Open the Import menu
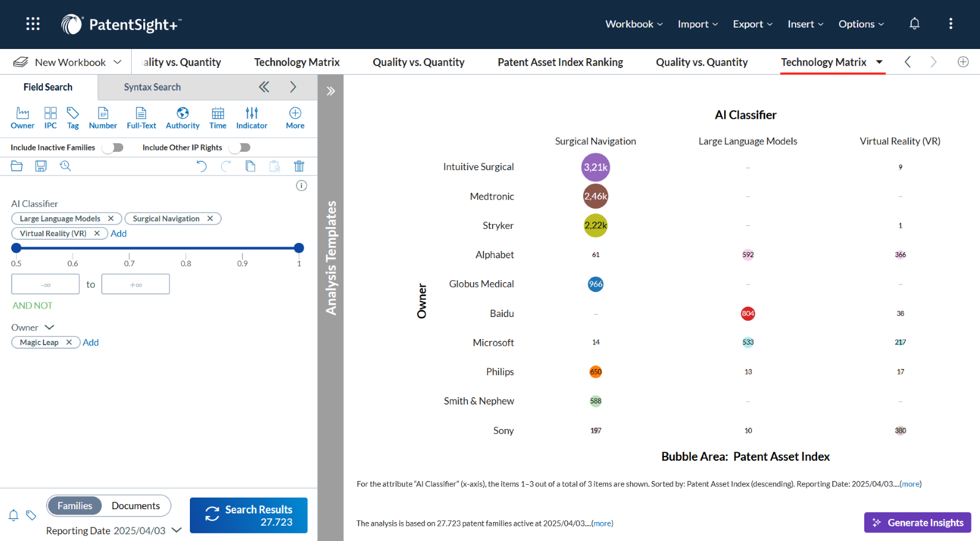This screenshot has height=541, width=980. point(698,24)
